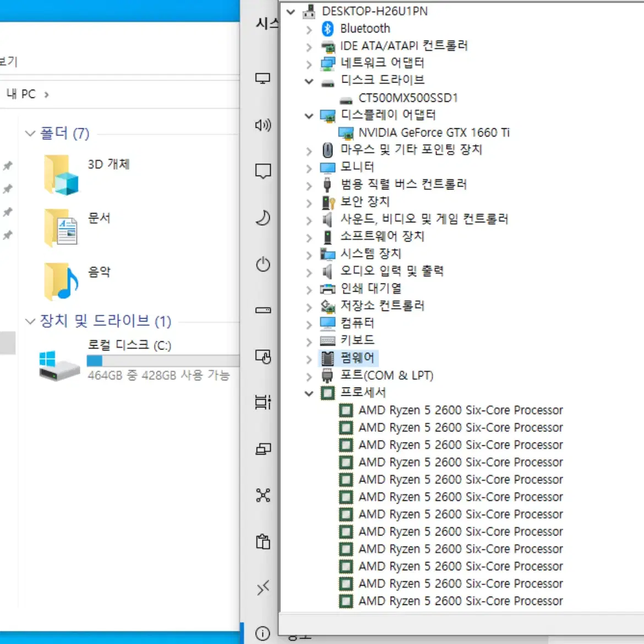Select first AMD Ryzen 5 2600 processor entry
Viewport: 644px width, 644px height.
pos(460,410)
